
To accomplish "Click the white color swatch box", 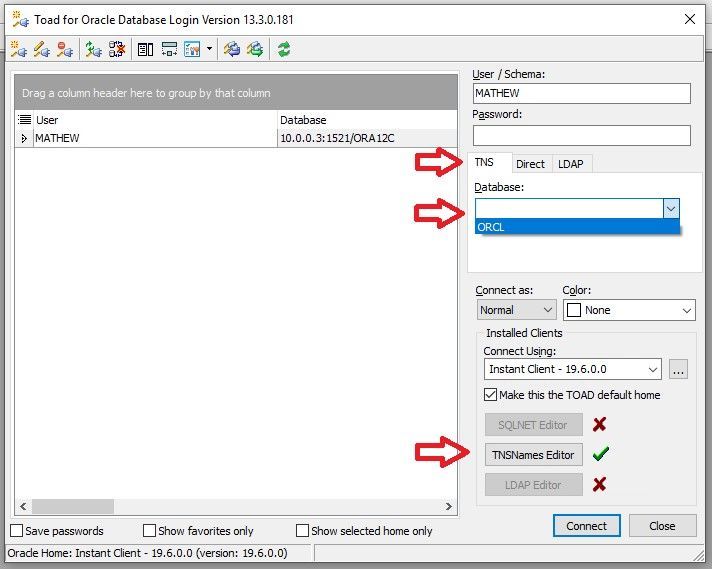I will point(574,310).
